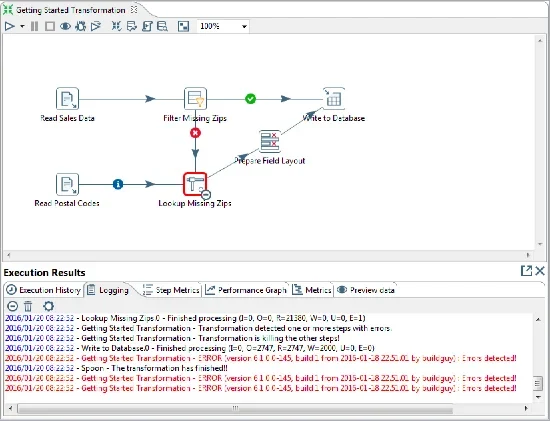The image size is (550, 421).
Task: Switch to the Preview data tab
Action: pos(366,290)
